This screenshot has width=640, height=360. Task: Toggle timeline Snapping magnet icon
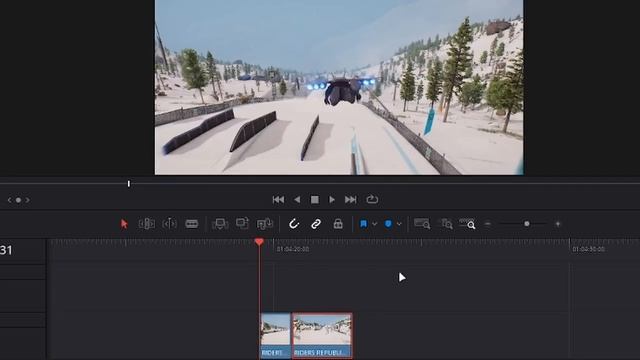(294, 224)
